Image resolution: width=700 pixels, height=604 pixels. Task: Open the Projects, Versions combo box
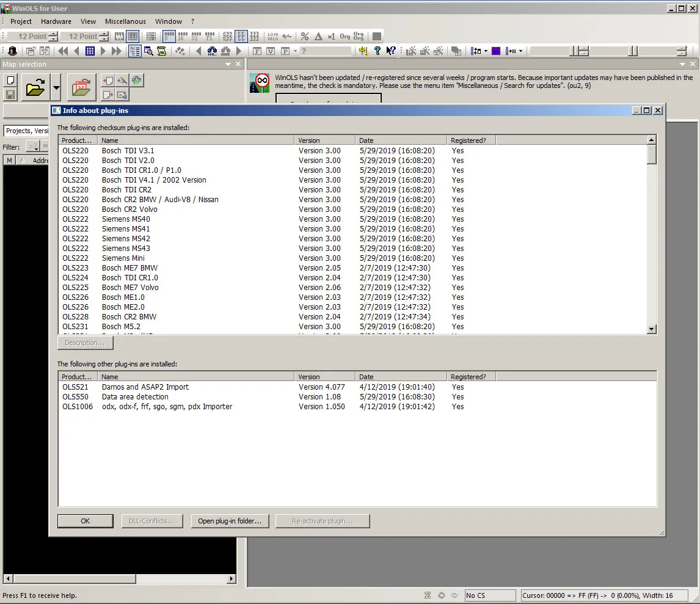[x=27, y=131]
